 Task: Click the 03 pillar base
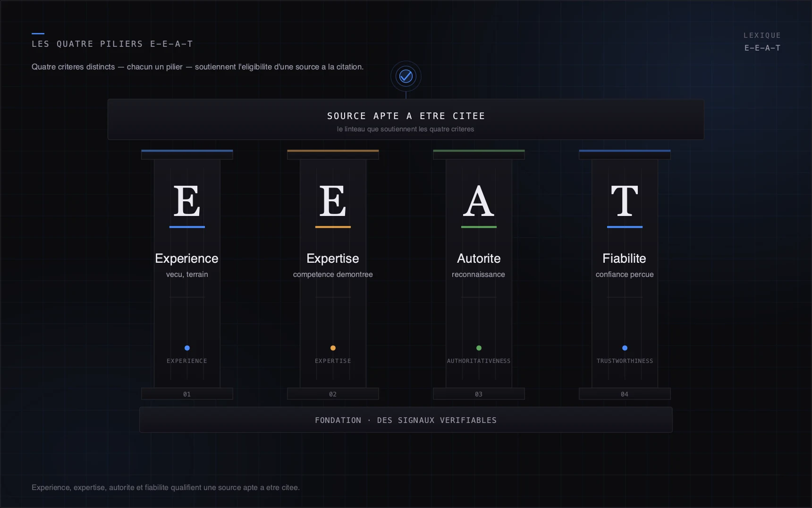479,394
